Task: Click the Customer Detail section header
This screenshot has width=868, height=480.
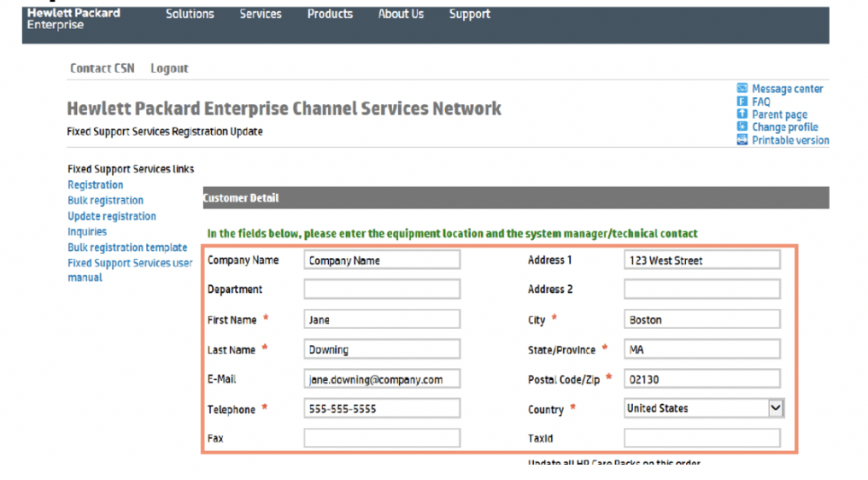Action: coord(516,197)
